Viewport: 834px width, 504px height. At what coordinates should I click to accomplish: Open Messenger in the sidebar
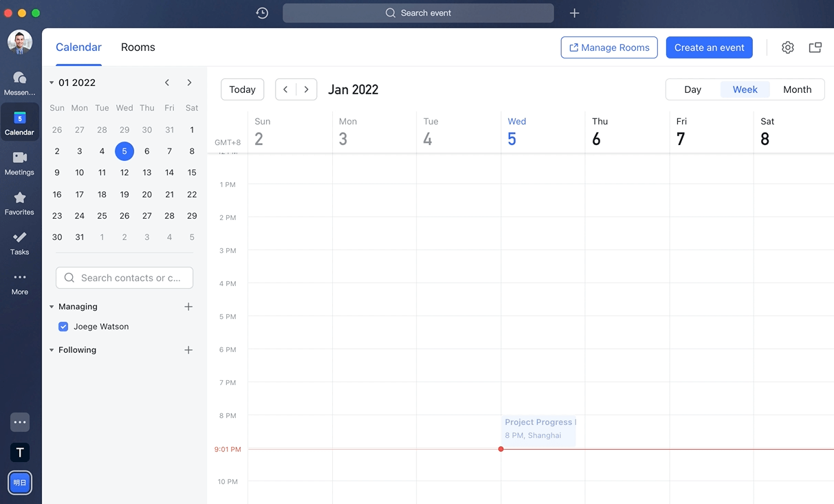19,83
